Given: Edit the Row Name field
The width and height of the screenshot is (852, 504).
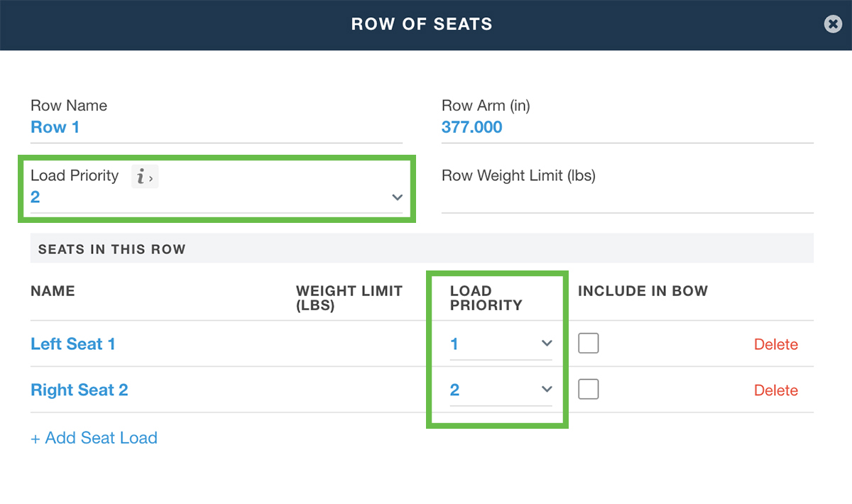Looking at the screenshot, I should pyautogui.click(x=216, y=128).
